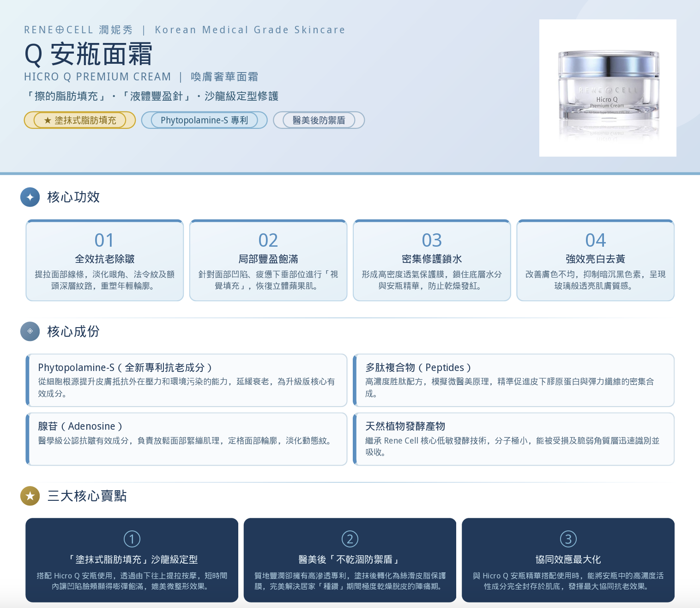This screenshot has width=700, height=608.
Task: Click the number 04 in fourth card
Action: (x=596, y=240)
